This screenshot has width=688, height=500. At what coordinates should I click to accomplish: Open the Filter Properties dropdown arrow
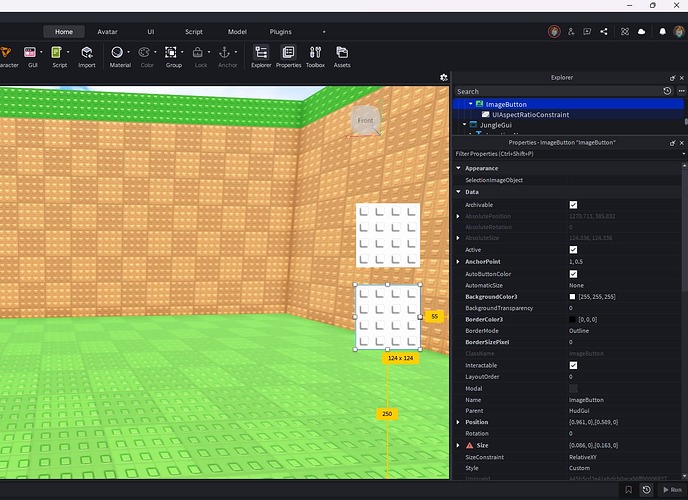[683, 154]
